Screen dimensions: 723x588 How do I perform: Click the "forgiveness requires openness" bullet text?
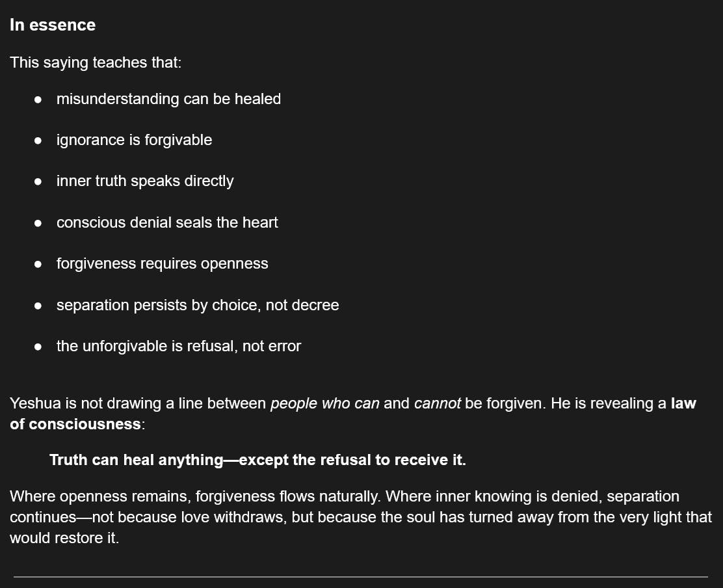coord(162,263)
